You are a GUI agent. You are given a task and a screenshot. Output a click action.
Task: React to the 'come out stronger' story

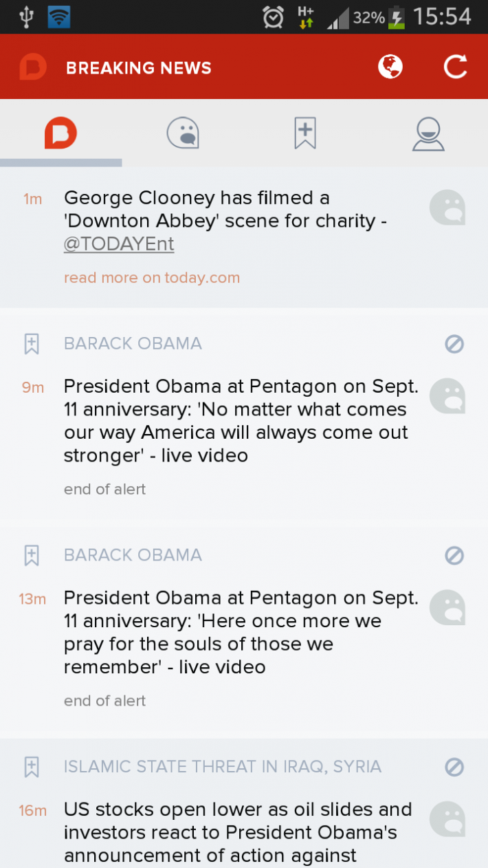pyautogui.click(x=447, y=396)
